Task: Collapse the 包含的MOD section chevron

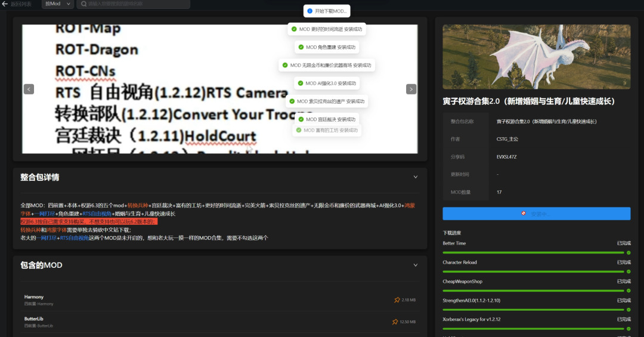Action: [416, 265]
